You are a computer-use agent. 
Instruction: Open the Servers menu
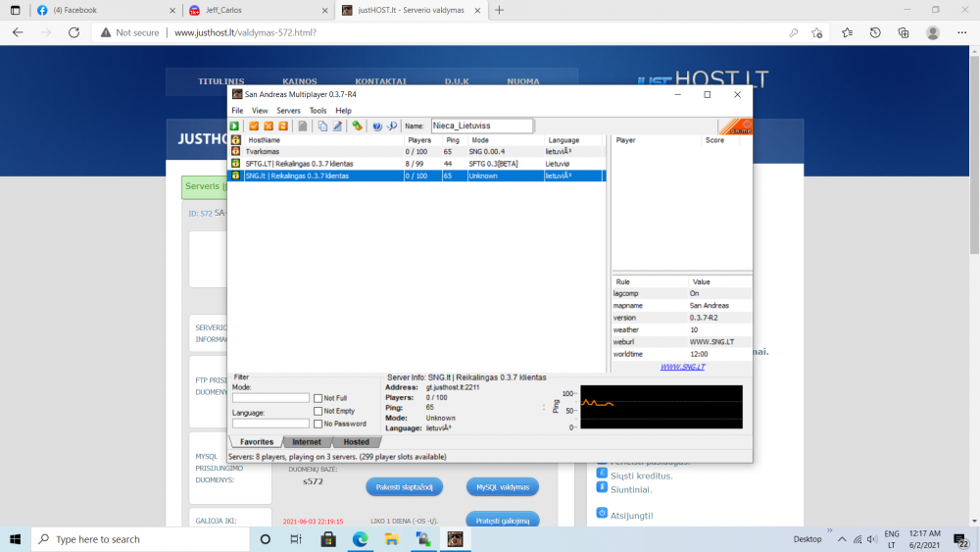[288, 111]
